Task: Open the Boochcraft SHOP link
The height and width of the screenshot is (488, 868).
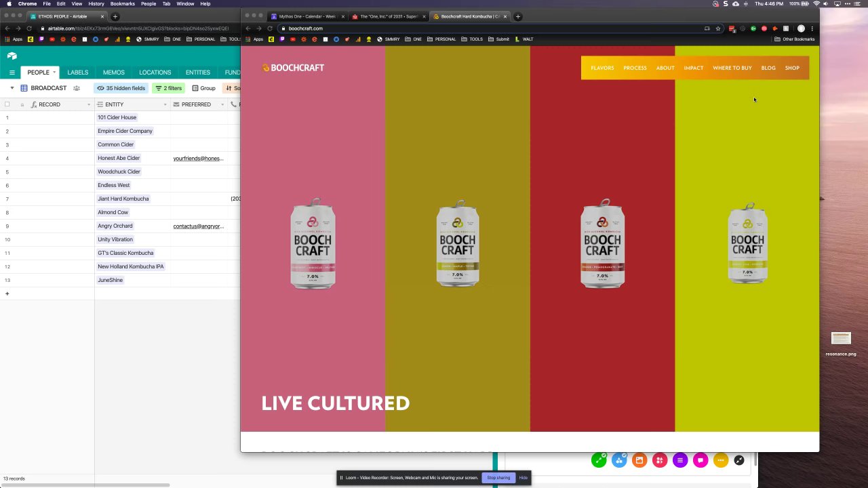Action: (792, 68)
